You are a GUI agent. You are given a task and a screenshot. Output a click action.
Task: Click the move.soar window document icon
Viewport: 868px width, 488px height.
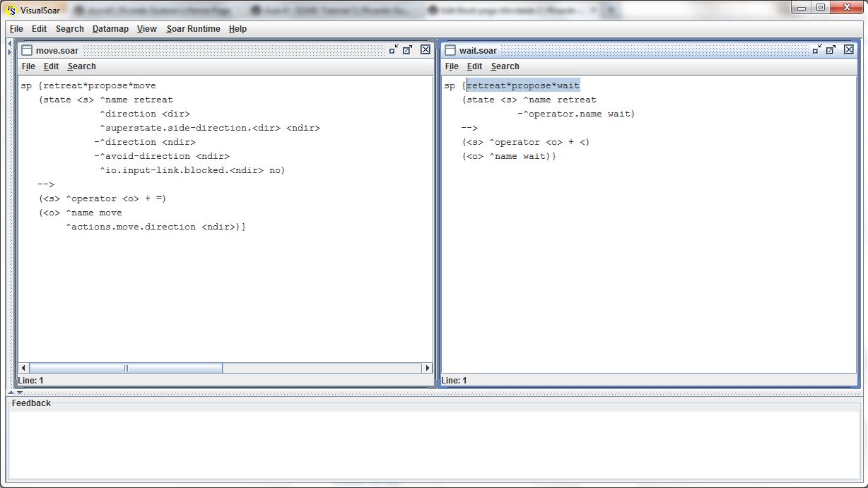click(27, 50)
